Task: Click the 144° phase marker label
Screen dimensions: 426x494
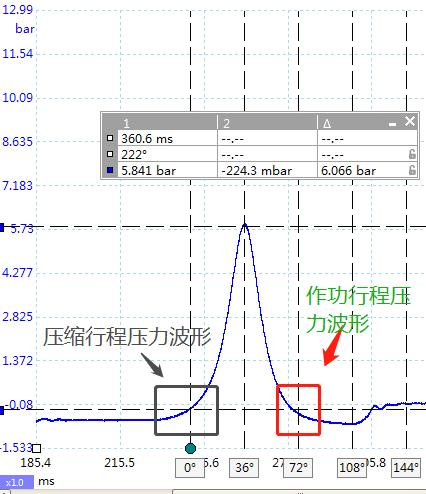Action: [406, 468]
